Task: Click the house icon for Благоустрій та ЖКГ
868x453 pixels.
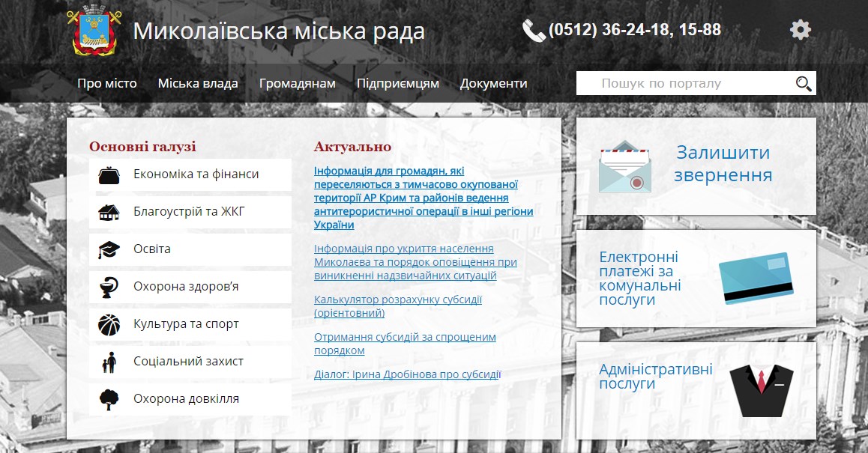Action: (109, 212)
